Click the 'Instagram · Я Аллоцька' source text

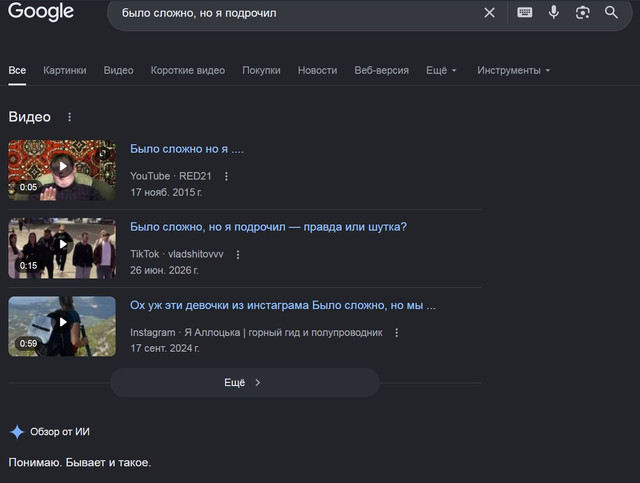(x=256, y=333)
